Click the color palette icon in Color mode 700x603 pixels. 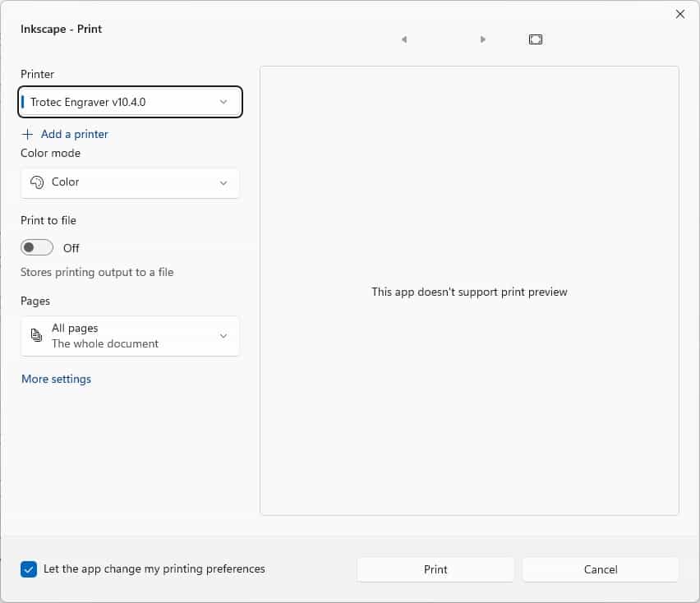(37, 182)
